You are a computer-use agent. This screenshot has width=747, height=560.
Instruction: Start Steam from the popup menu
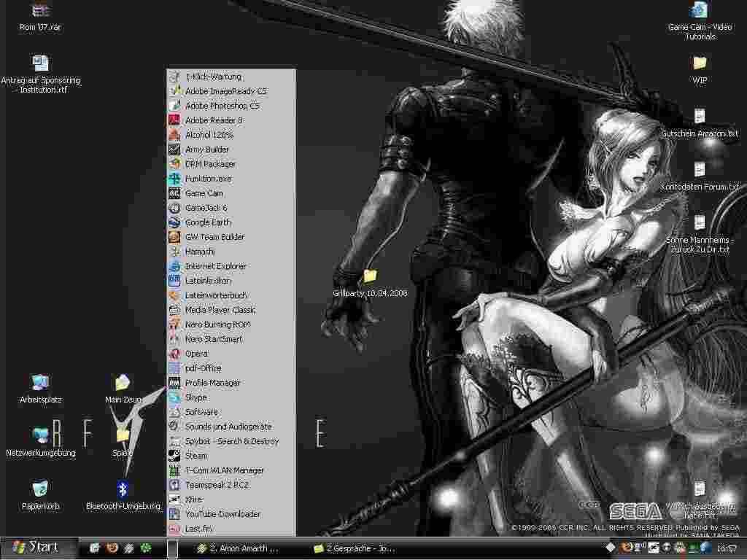coord(196,456)
